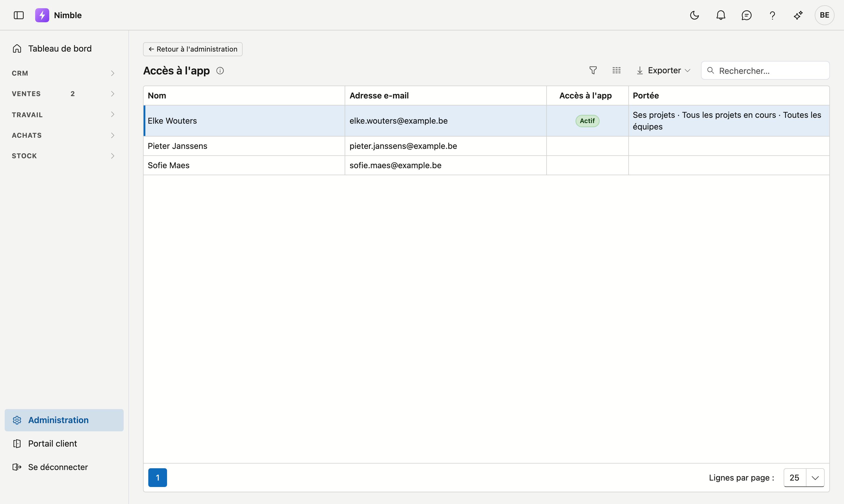Open the notifications bell

point(721,15)
